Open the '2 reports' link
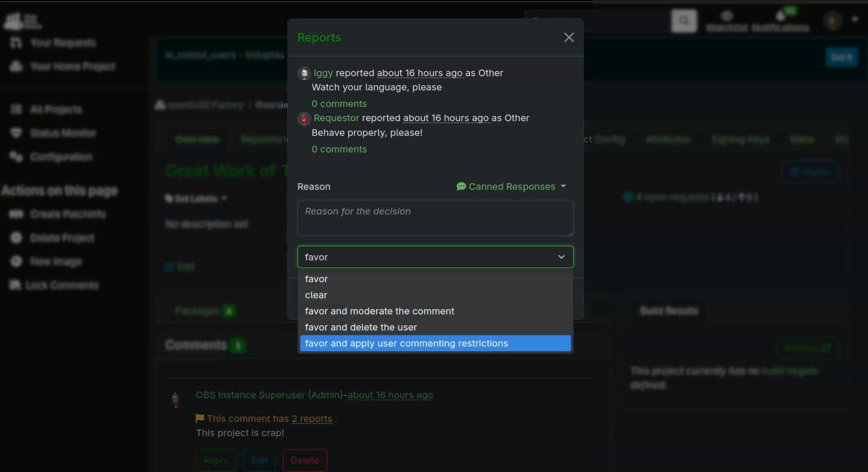 pos(312,419)
